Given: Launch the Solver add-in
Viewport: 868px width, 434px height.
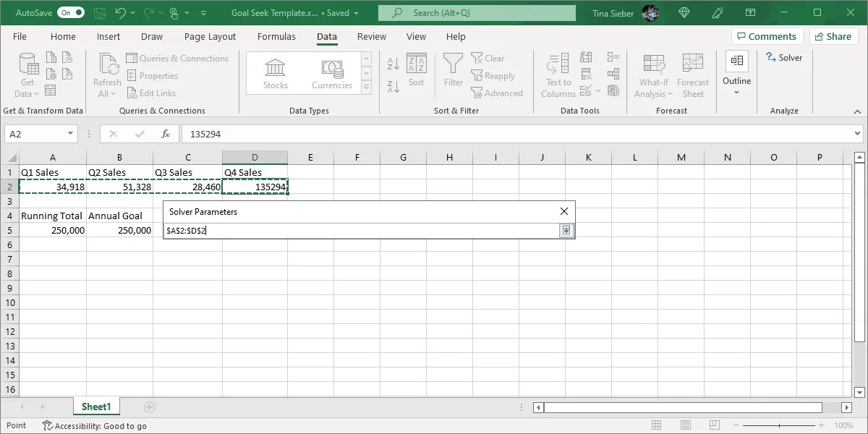Looking at the screenshot, I should coord(784,57).
